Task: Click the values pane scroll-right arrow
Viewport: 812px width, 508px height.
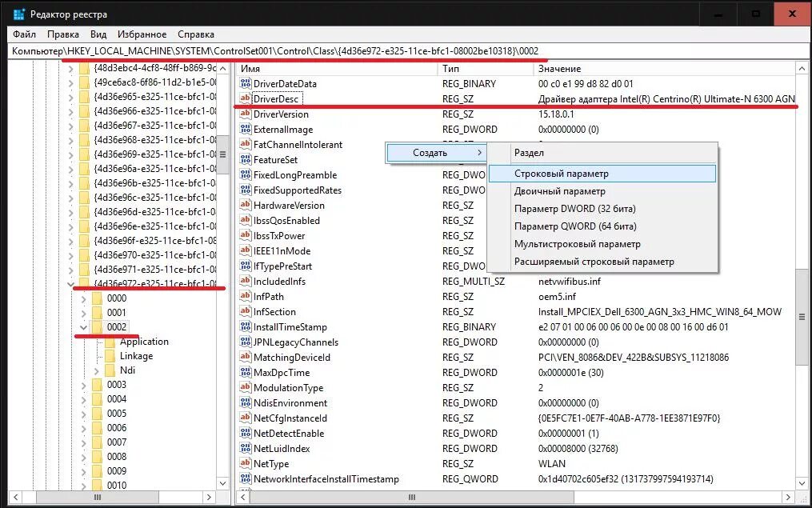Action: click(788, 497)
